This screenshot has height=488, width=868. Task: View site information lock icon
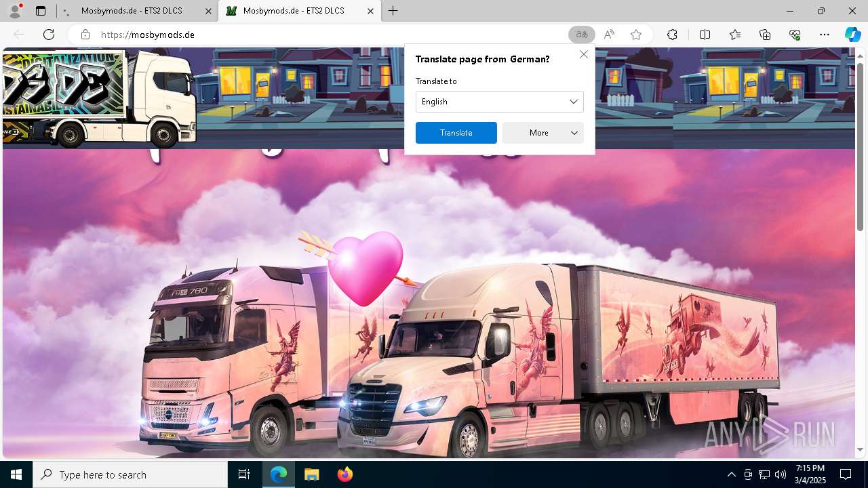tap(85, 35)
